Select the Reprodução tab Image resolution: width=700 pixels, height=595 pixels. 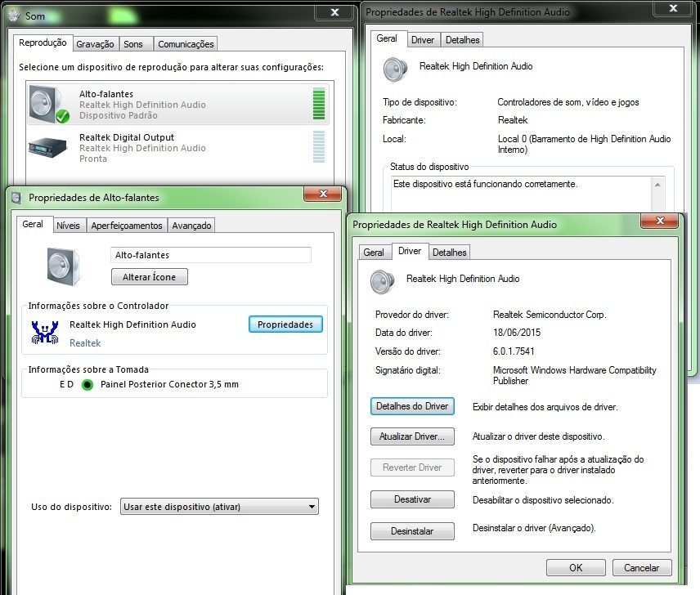(x=43, y=42)
